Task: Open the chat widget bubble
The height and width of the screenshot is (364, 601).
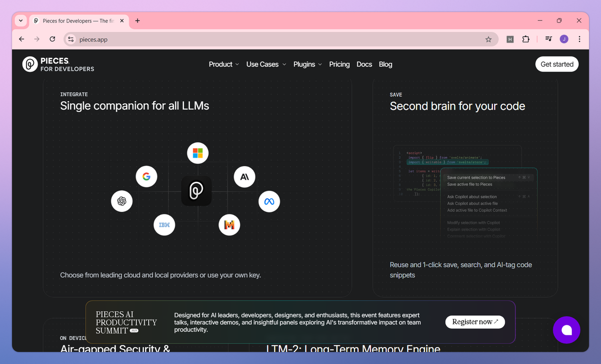Action: [x=566, y=330]
